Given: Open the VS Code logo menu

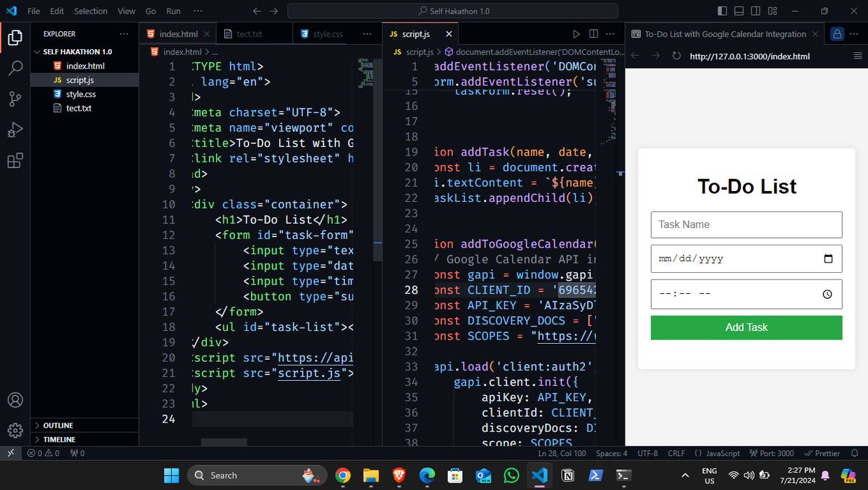Looking at the screenshot, I should coord(11,11).
